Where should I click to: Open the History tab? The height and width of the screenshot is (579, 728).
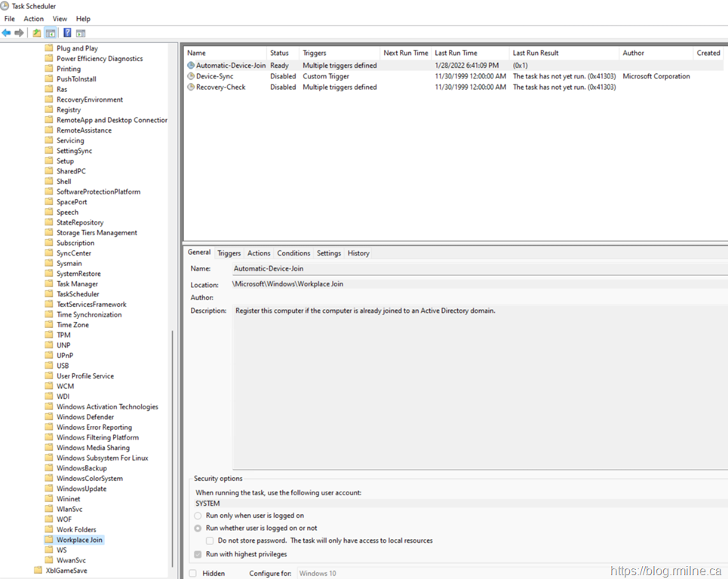click(358, 253)
